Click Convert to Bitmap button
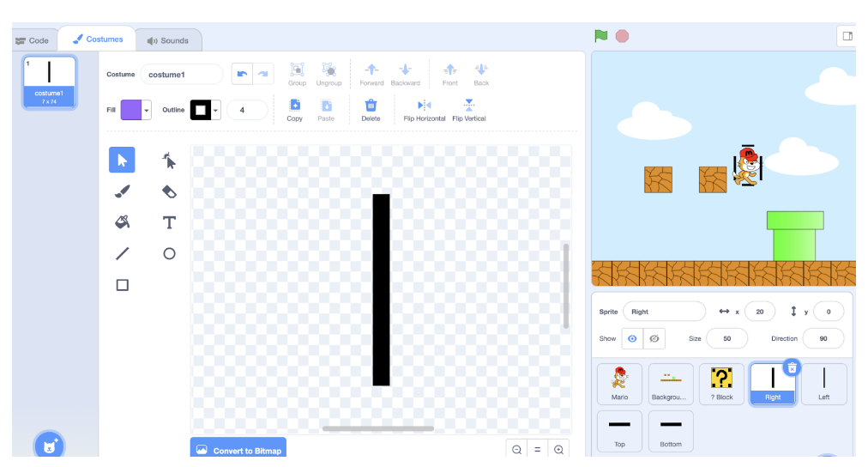This screenshot has width=868, height=467. (x=238, y=449)
